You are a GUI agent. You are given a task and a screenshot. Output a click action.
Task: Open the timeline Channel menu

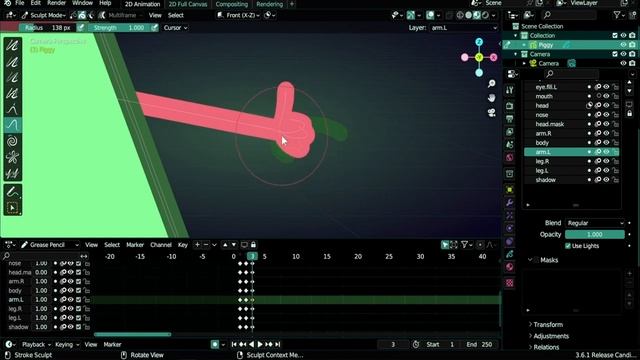click(161, 245)
